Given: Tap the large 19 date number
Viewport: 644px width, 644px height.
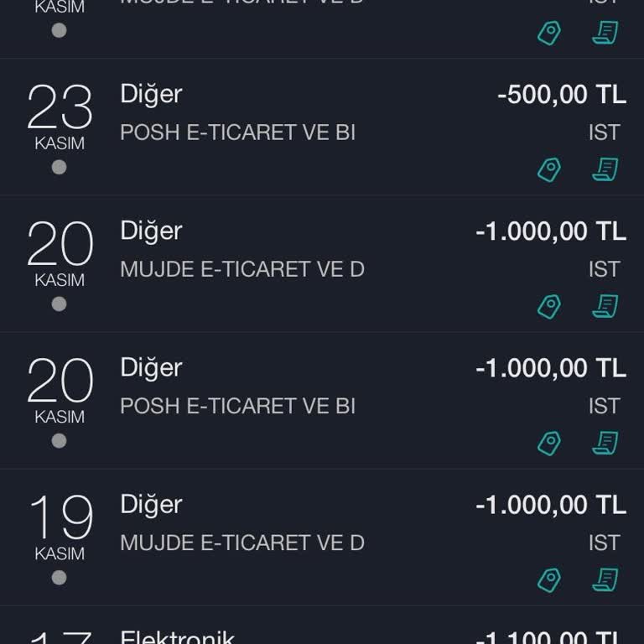Looking at the screenshot, I should [x=60, y=519].
